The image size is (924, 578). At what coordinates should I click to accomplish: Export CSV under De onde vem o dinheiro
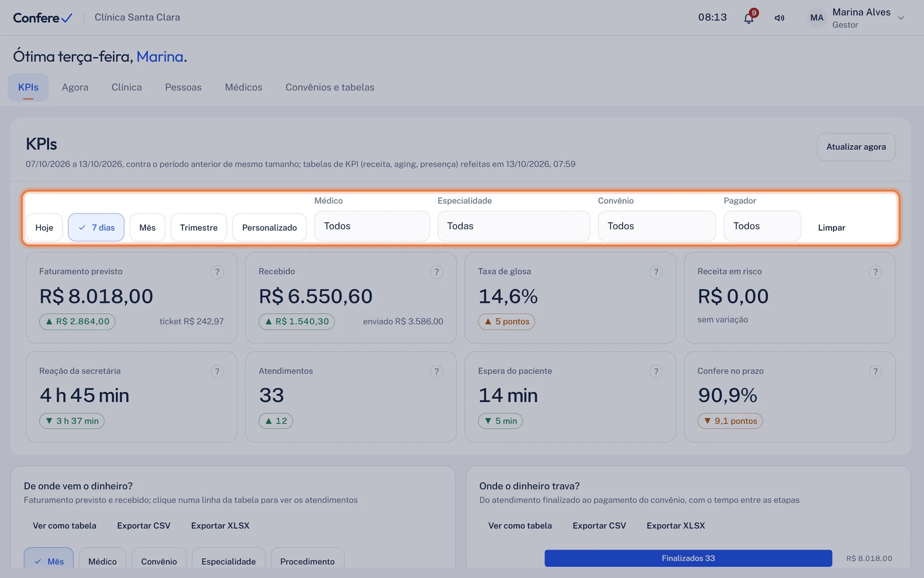click(x=144, y=525)
